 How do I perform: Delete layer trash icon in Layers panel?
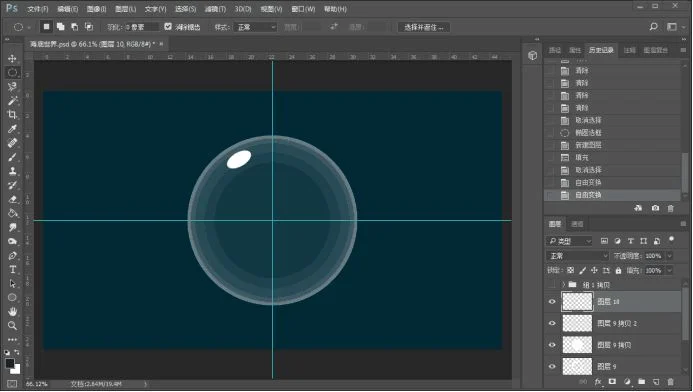(671, 382)
